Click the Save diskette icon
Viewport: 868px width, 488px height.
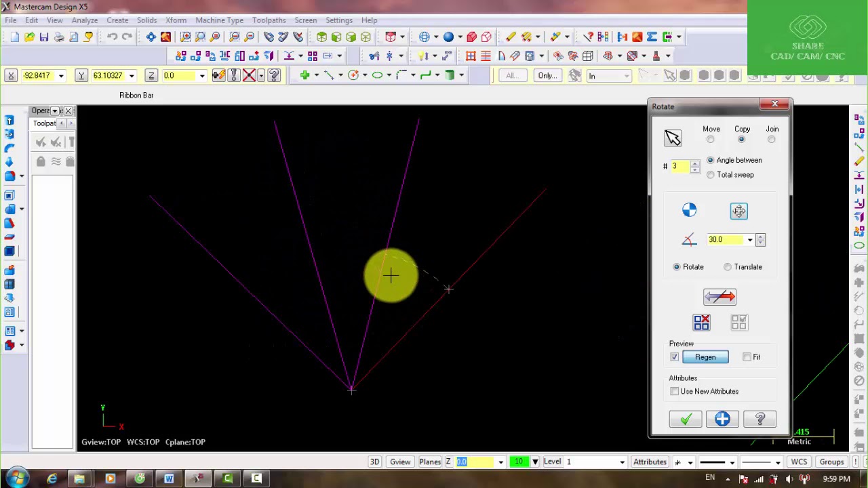click(44, 37)
